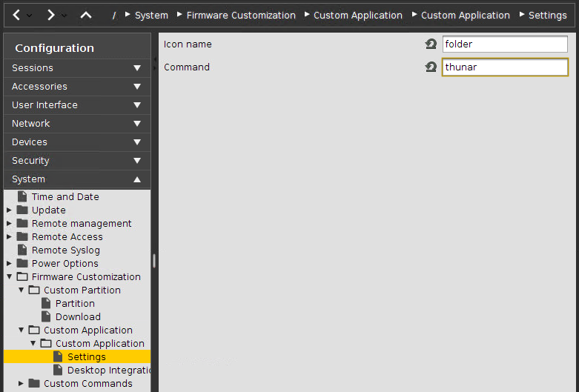This screenshot has height=392, width=579.
Task: Expand the Sessions section
Action: [136, 68]
